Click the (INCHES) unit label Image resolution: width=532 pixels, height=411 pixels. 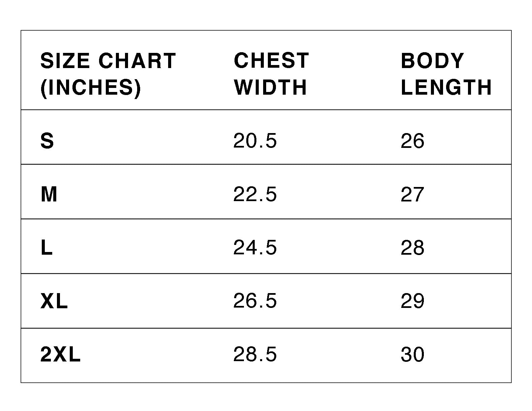90,87
